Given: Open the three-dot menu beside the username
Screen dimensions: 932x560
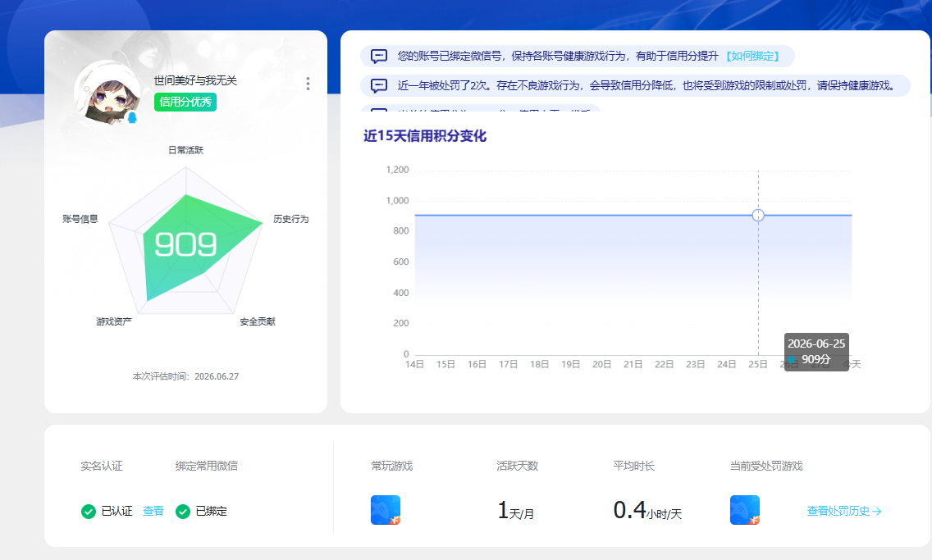Looking at the screenshot, I should (308, 84).
